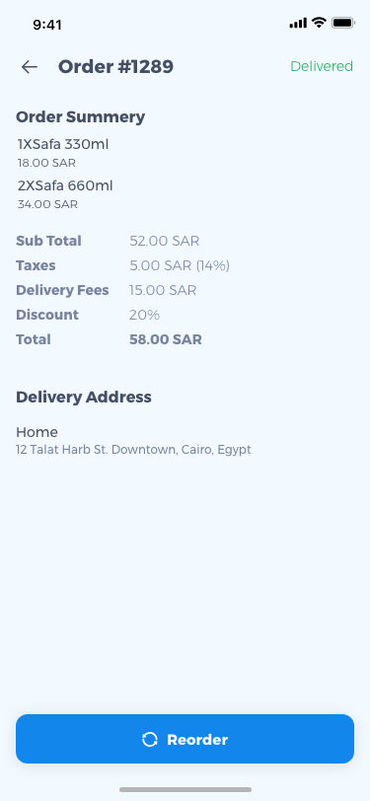This screenshot has width=370, height=801.
Task: Tap the 1XSafa 330ml item
Action: tap(63, 145)
